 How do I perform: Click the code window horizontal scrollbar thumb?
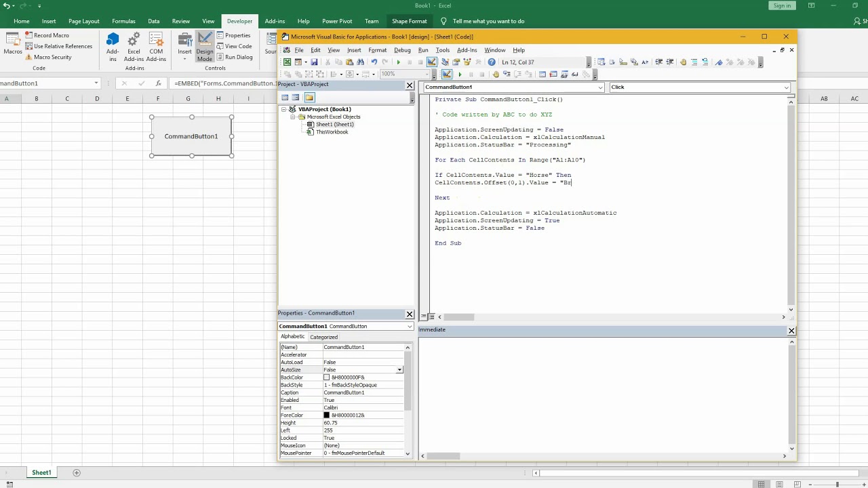coord(459,317)
